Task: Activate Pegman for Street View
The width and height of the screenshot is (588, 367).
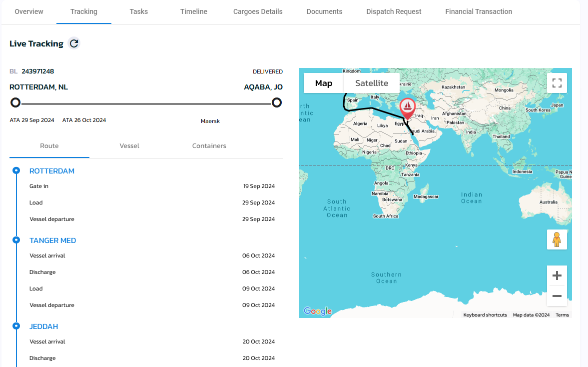Action: point(557,239)
